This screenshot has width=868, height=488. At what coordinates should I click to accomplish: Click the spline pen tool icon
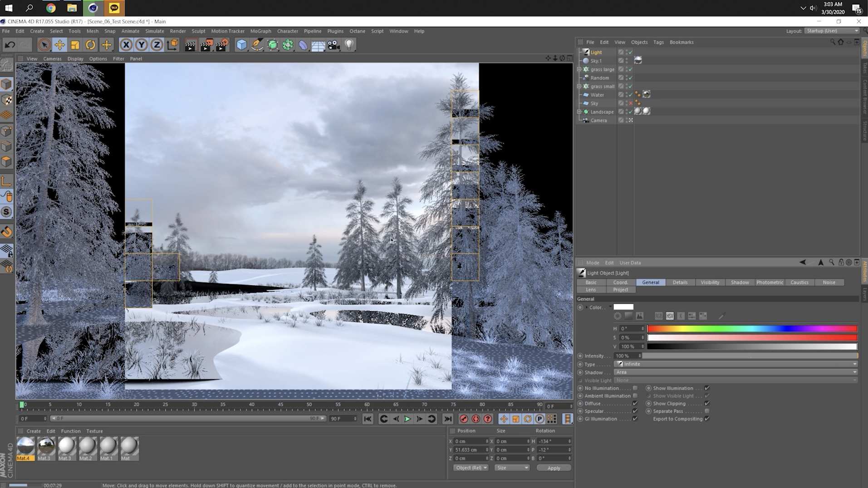click(257, 44)
